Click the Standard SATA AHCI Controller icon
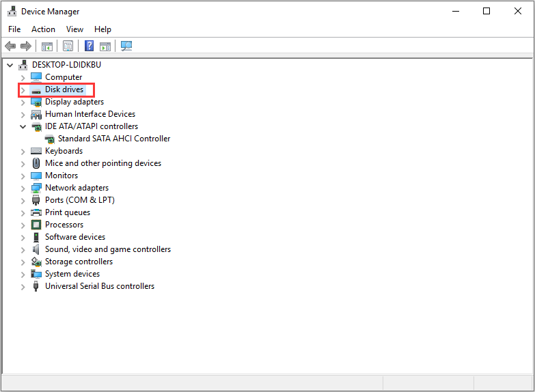Screen dimensions: 535x392 coord(49,139)
